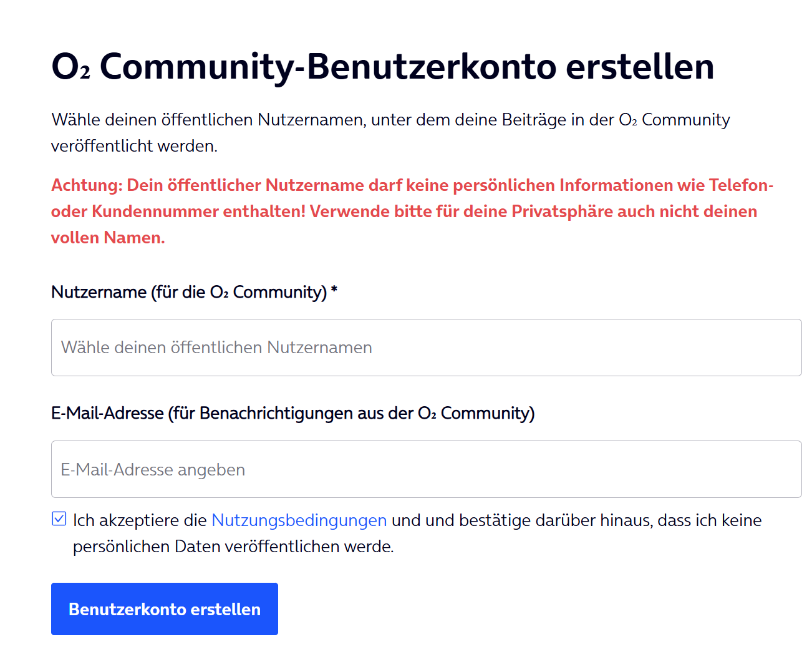Click the E-Mail-Adresse (für Benachrichtigungen) label
The image size is (812, 672).
293,413
